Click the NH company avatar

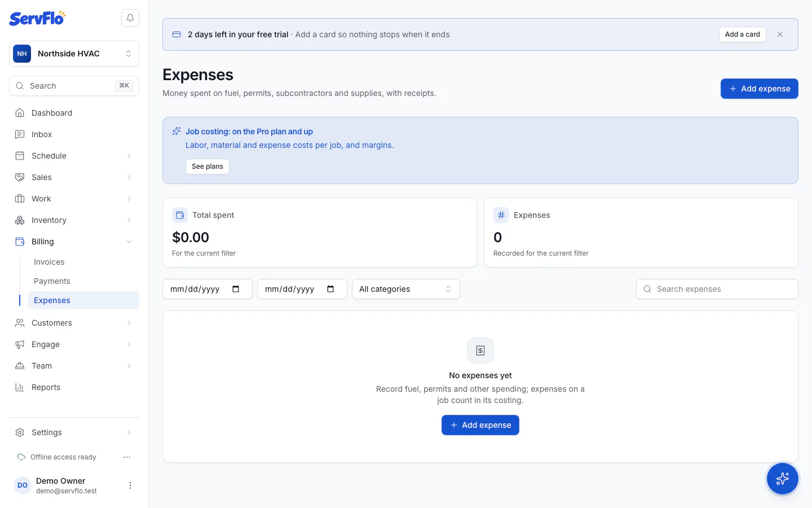click(x=22, y=54)
